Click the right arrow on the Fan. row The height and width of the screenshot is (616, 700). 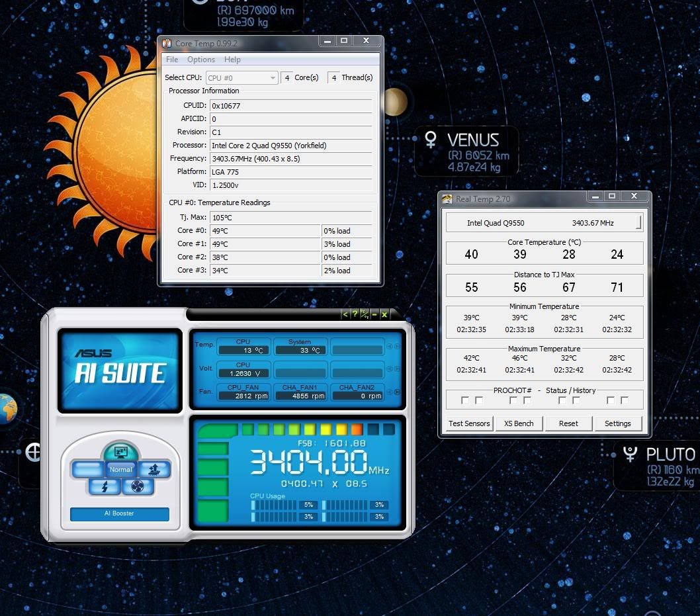coord(398,392)
